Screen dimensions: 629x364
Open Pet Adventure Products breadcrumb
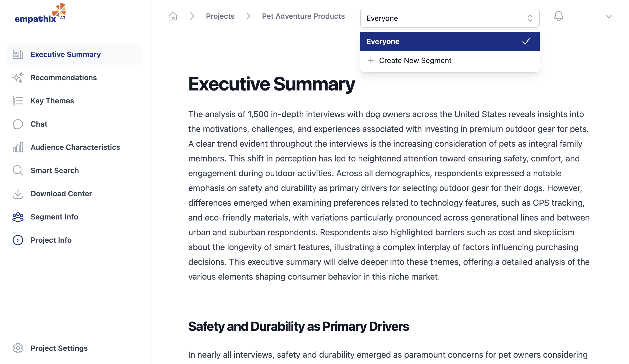coord(303,16)
